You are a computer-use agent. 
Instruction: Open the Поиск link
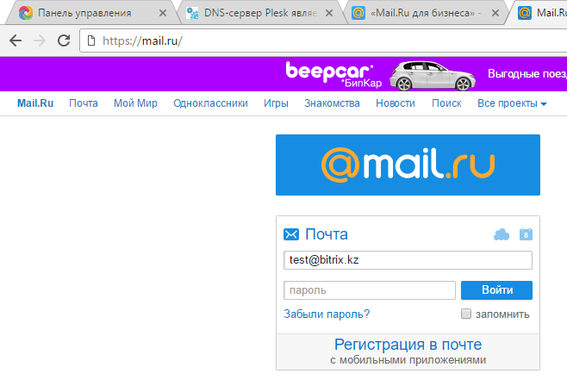[x=446, y=103]
